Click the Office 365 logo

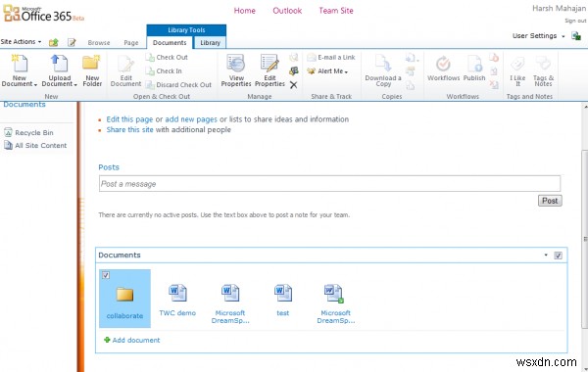coord(43,14)
